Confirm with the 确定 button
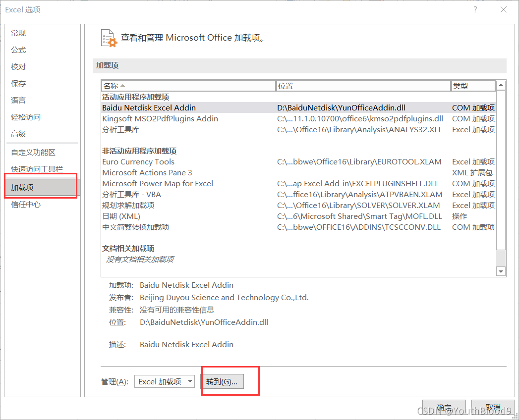 tap(444, 407)
